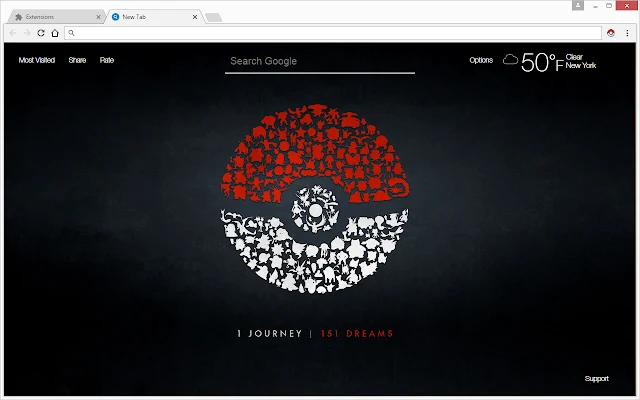640x400 pixels.
Task: Click the browser back arrow
Action: (x=13, y=33)
